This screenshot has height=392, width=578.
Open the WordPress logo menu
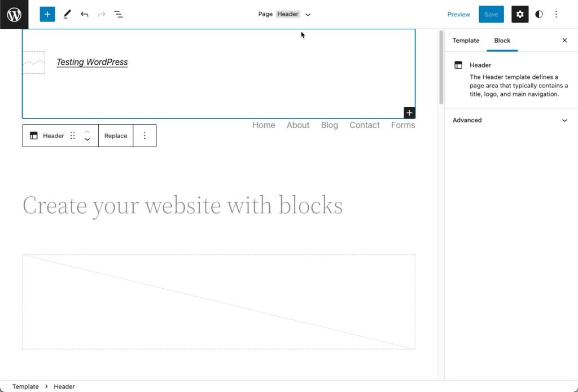click(13, 14)
